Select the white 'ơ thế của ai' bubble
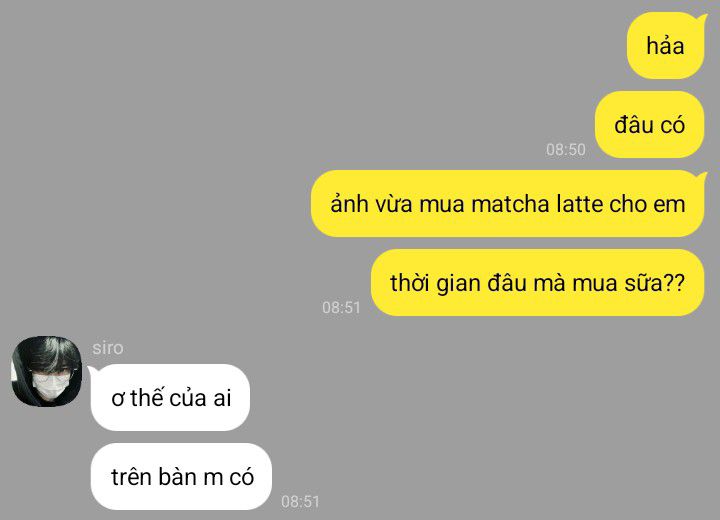The image size is (720, 520). tap(170, 397)
